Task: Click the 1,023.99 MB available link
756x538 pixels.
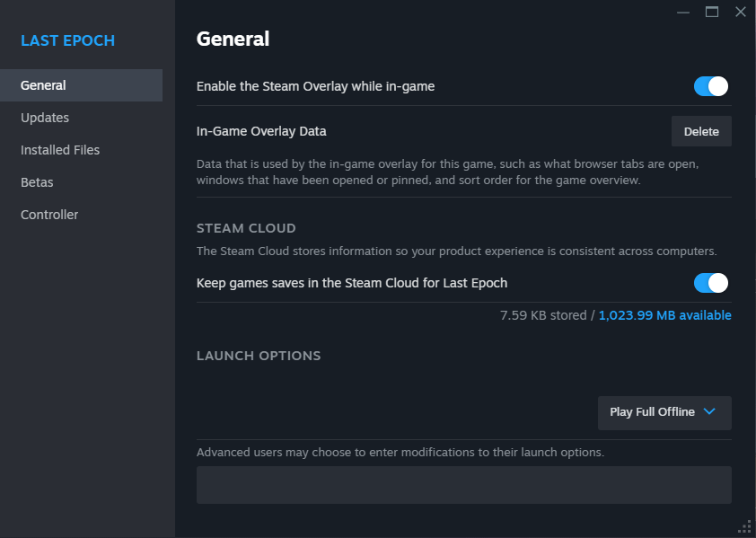Action: click(x=664, y=314)
